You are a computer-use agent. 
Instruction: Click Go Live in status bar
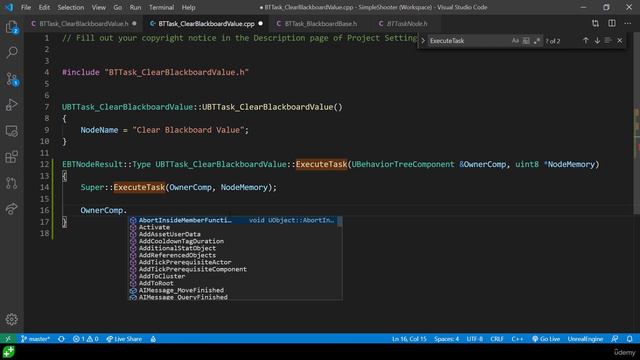coord(546,339)
